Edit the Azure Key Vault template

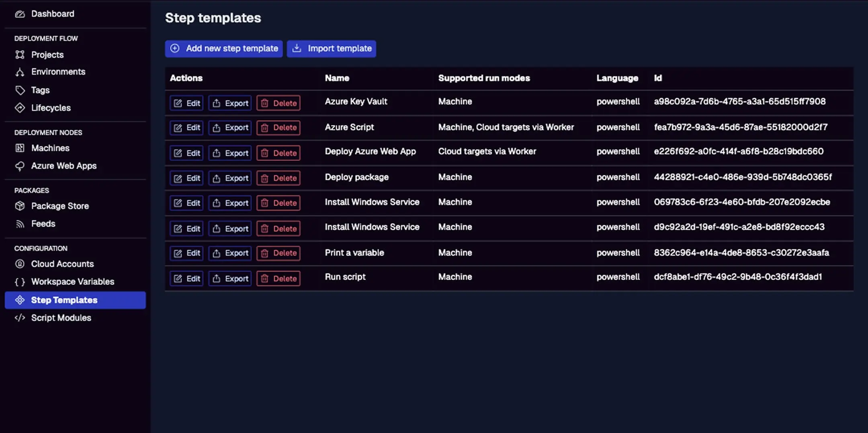186,103
